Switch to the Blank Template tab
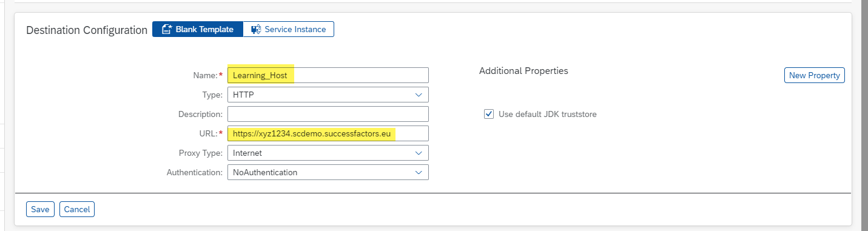This screenshot has height=231, width=868. tap(198, 29)
